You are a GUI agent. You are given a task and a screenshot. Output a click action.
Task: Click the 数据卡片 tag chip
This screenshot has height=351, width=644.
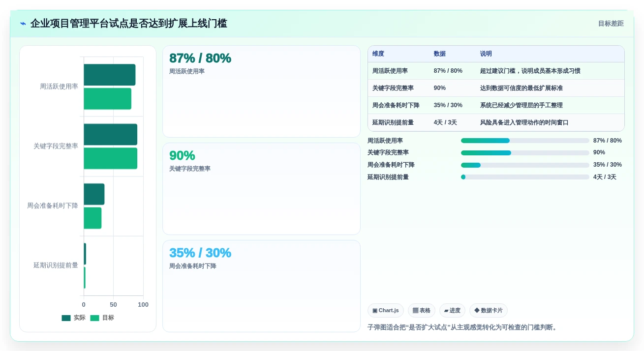489,311
